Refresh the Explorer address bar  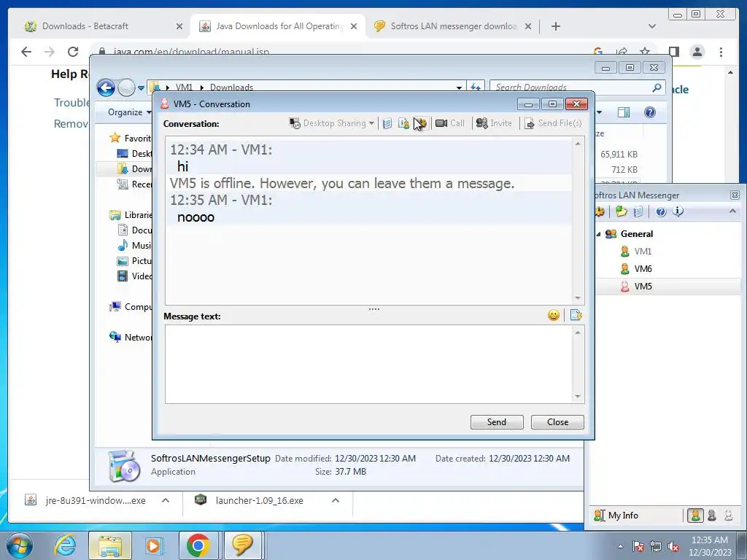point(476,87)
